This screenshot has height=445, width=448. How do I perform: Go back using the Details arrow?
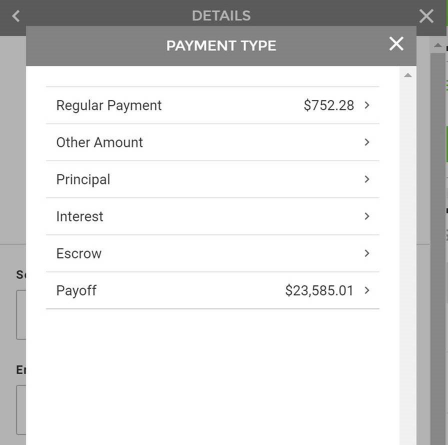click(16, 16)
